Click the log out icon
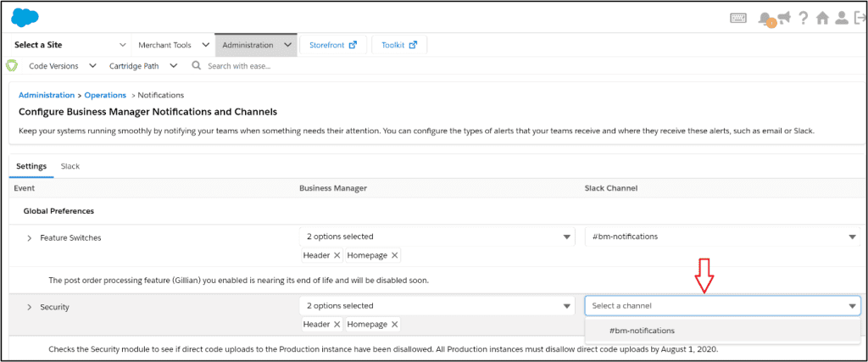 859,19
